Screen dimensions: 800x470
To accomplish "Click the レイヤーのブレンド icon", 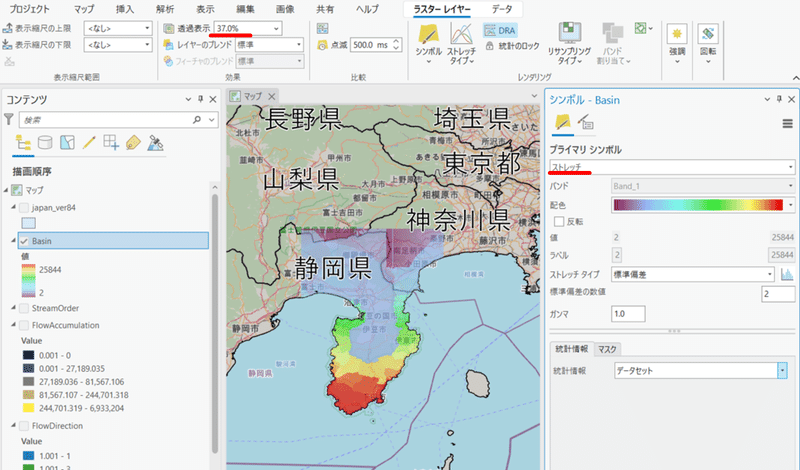I will click(168, 45).
